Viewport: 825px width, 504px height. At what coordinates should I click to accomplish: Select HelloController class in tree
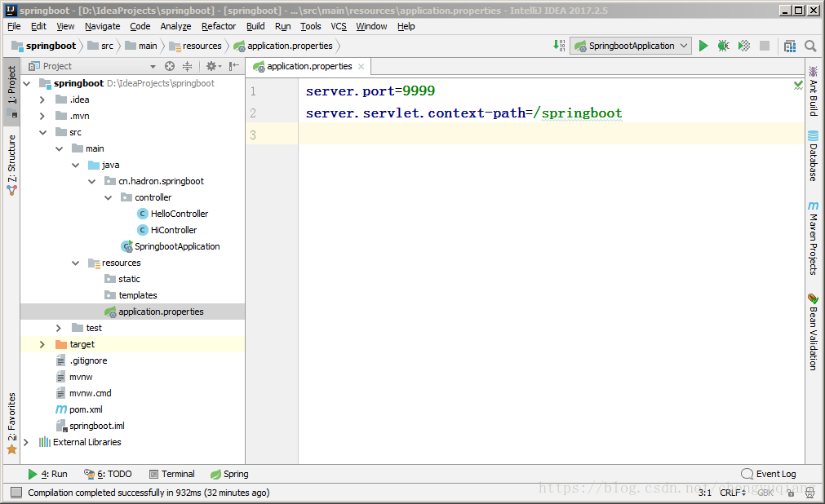180,214
